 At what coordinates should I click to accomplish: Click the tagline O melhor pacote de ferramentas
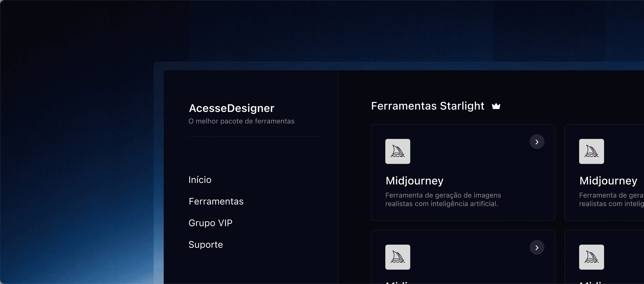coord(241,121)
